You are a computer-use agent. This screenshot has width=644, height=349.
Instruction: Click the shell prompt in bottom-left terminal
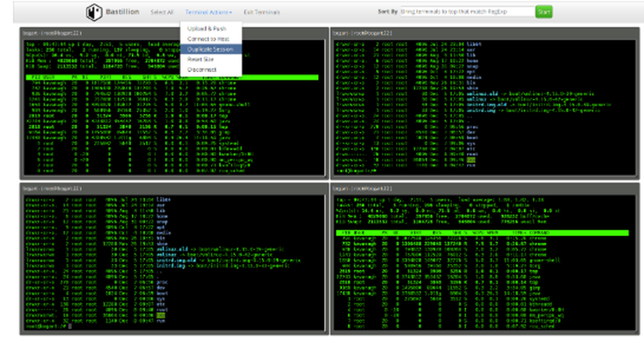46,326
